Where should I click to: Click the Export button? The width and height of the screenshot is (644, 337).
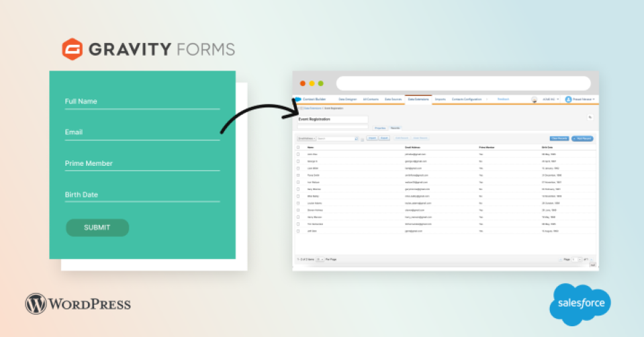[384, 138]
